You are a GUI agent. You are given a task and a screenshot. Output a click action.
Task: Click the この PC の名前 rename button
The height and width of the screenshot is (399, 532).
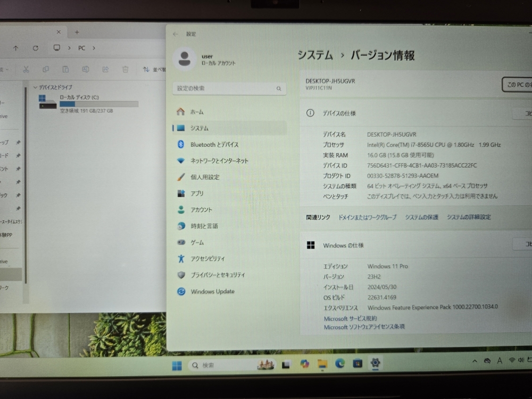pyautogui.click(x=517, y=85)
